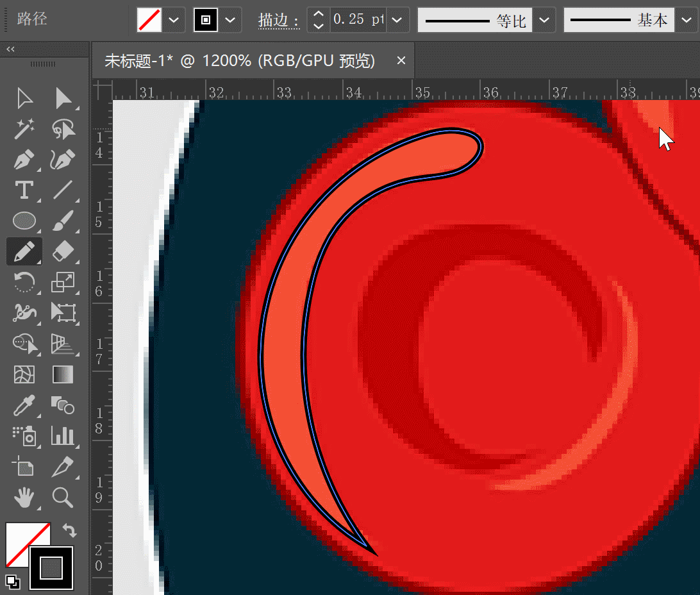Click the toolbar Stroke swatch
700x595 pixels.
[51, 568]
